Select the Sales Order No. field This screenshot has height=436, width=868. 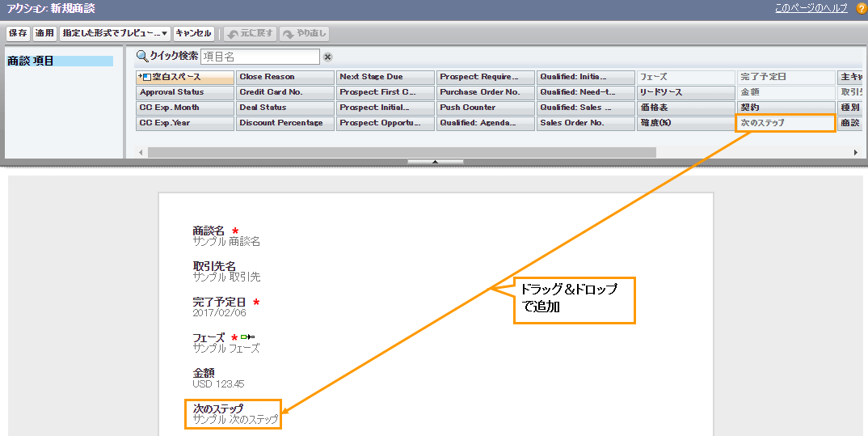tap(586, 124)
